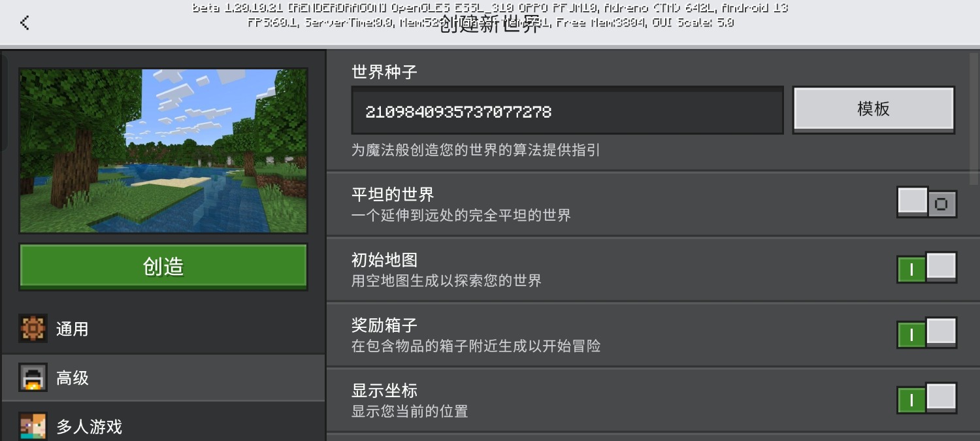Click the 用空地图生成以探索您的世界 description
Screen dimensions: 980x441
pos(447,281)
